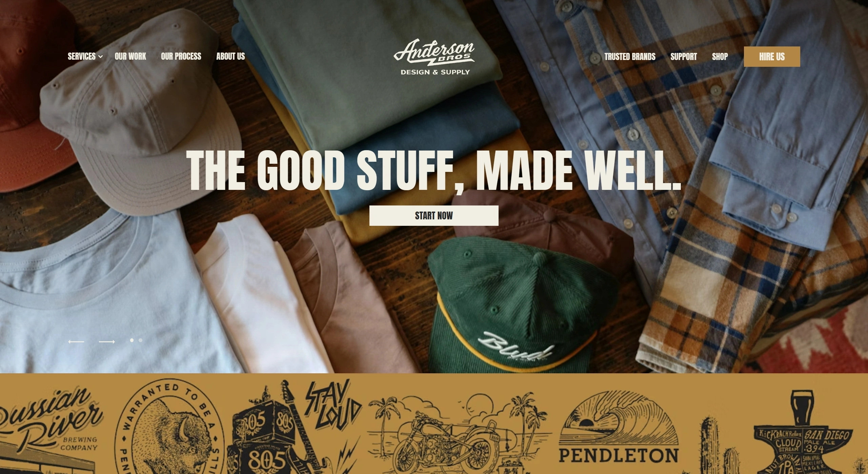Select the second slide indicator dot
This screenshot has width=868, height=474.
pyautogui.click(x=140, y=340)
